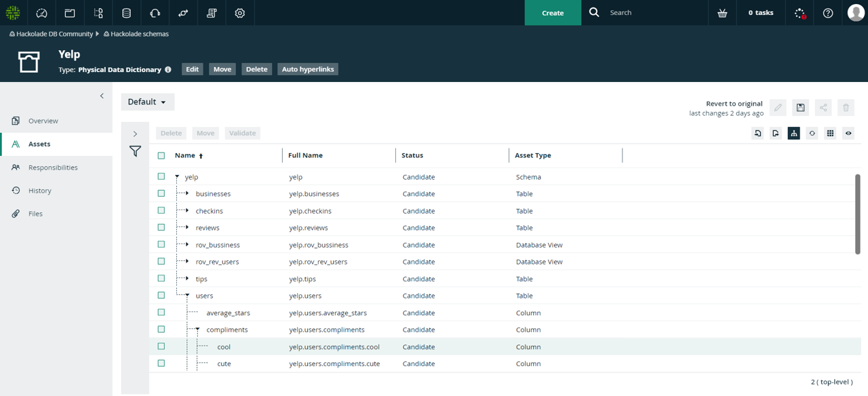Open the History section in the sidebar
Image resolution: width=868 pixels, height=396 pixels.
pos(41,190)
